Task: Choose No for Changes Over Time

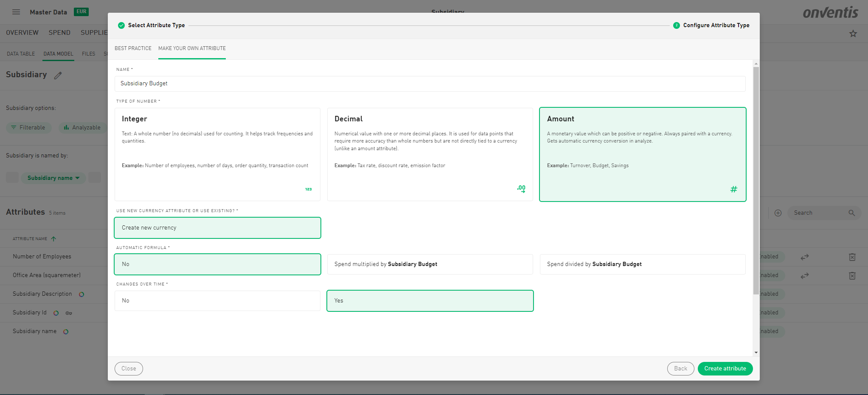Action: pyautogui.click(x=217, y=301)
